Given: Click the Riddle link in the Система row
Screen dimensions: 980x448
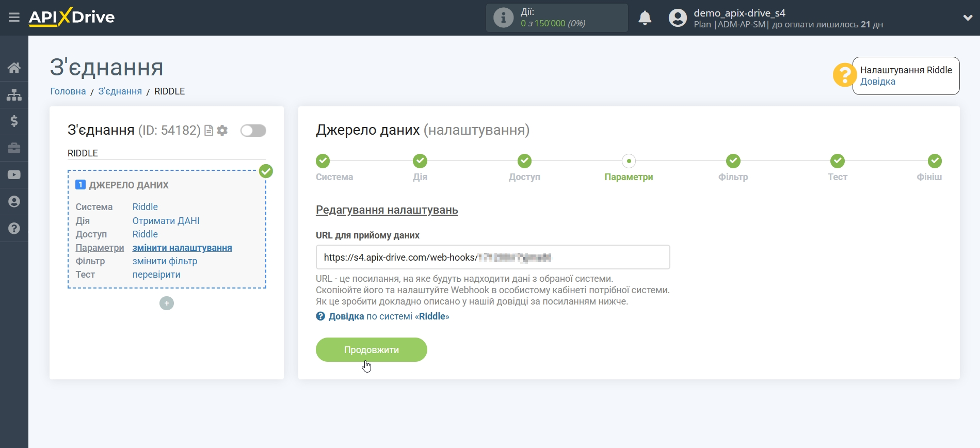Looking at the screenshot, I should coord(145,207).
